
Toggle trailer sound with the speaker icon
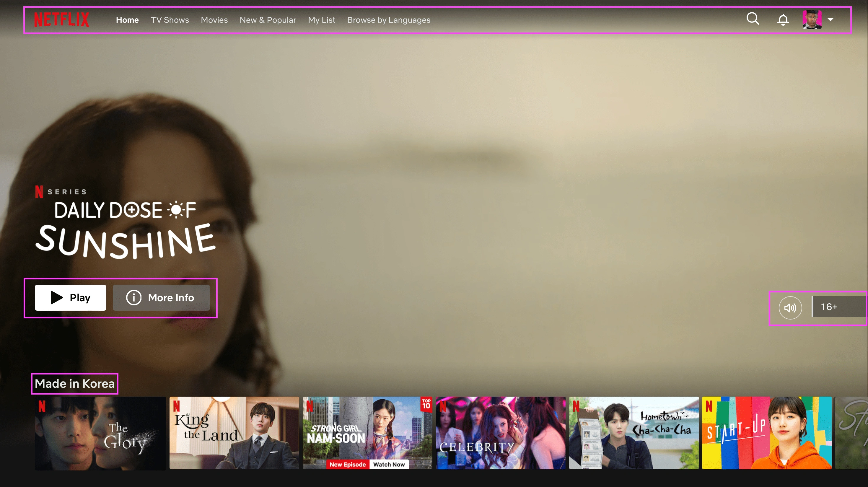pyautogui.click(x=790, y=307)
